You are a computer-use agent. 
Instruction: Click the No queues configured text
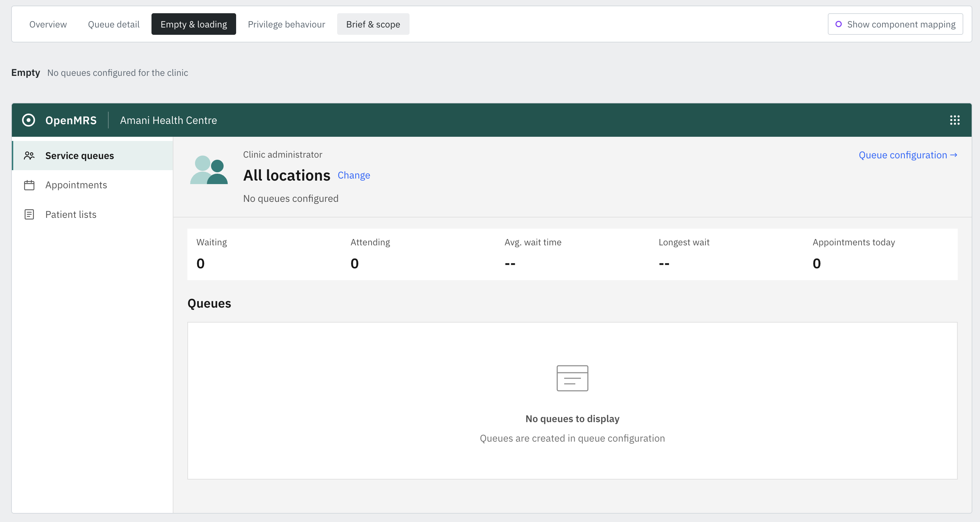pyautogui.click(x=291, y=198)
